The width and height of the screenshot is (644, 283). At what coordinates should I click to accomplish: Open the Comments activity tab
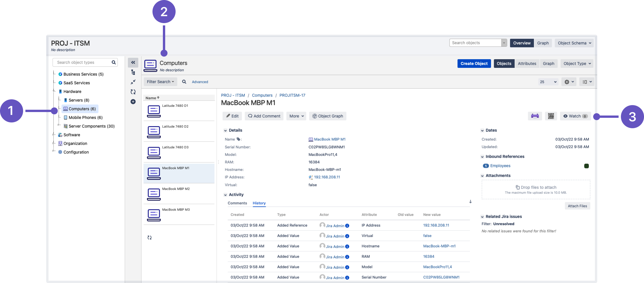coord(237,203)
